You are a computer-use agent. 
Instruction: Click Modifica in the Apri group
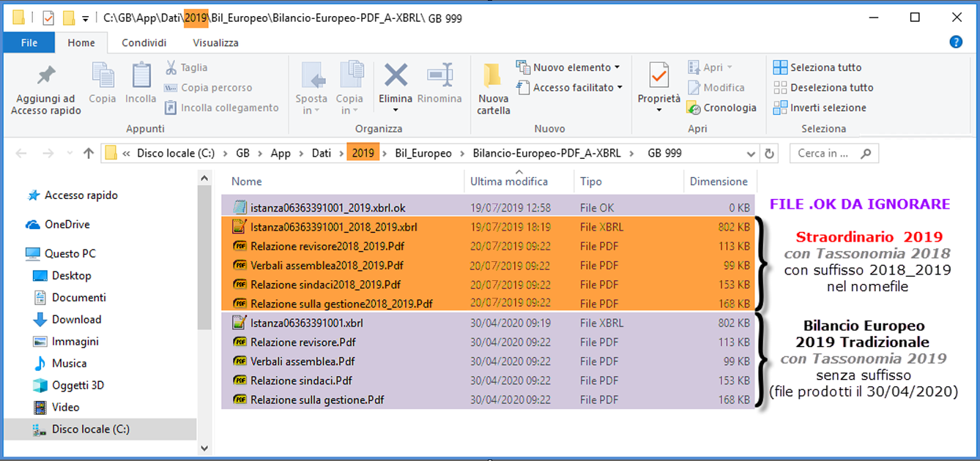tap(716, 88)
